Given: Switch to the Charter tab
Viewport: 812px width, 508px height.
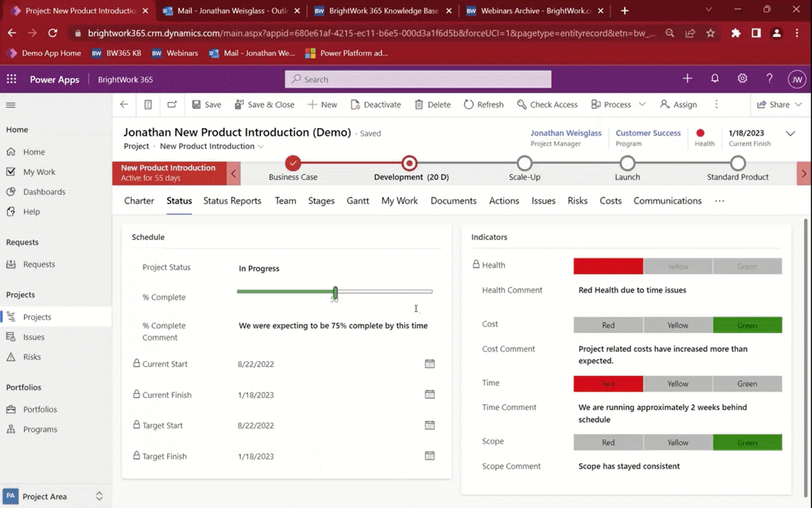Looking at the screenshot, I should point(139,201).
